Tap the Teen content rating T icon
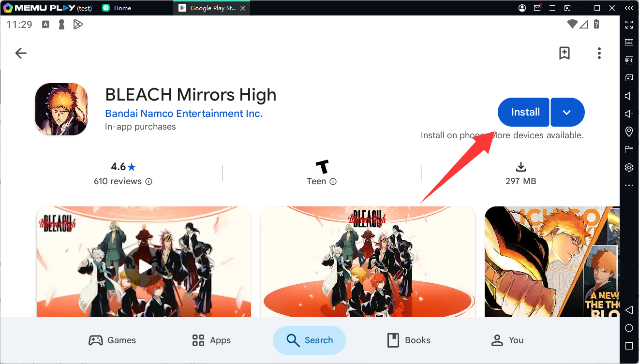The height and width of the screenshot is (364, 639). (322, 167)
